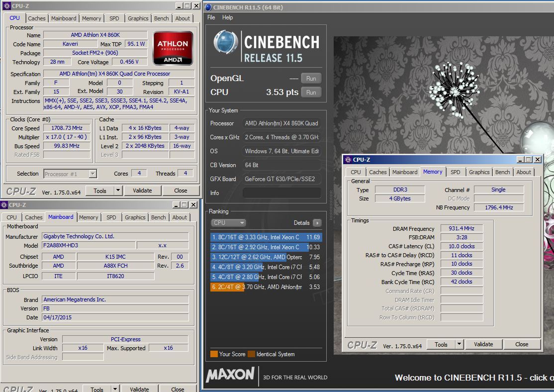Run the OpenGL benchmark
This screenshot has height=392, width=554.
311,79
